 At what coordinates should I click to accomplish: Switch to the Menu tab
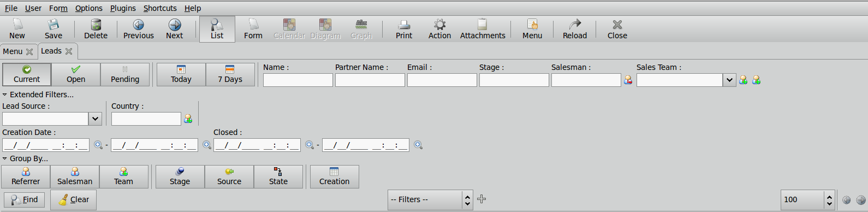(x=13, y=52)
